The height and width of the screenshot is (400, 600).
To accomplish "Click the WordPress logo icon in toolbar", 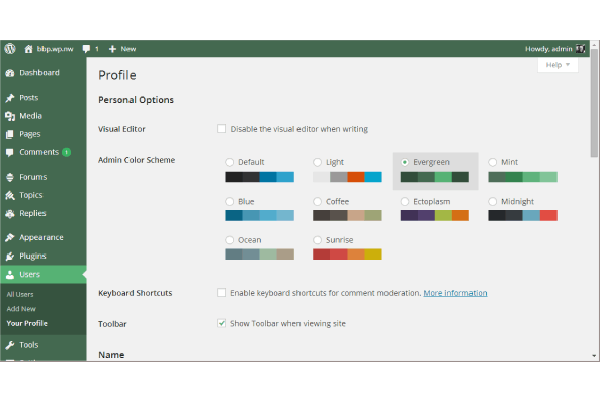I will [10, 48].
